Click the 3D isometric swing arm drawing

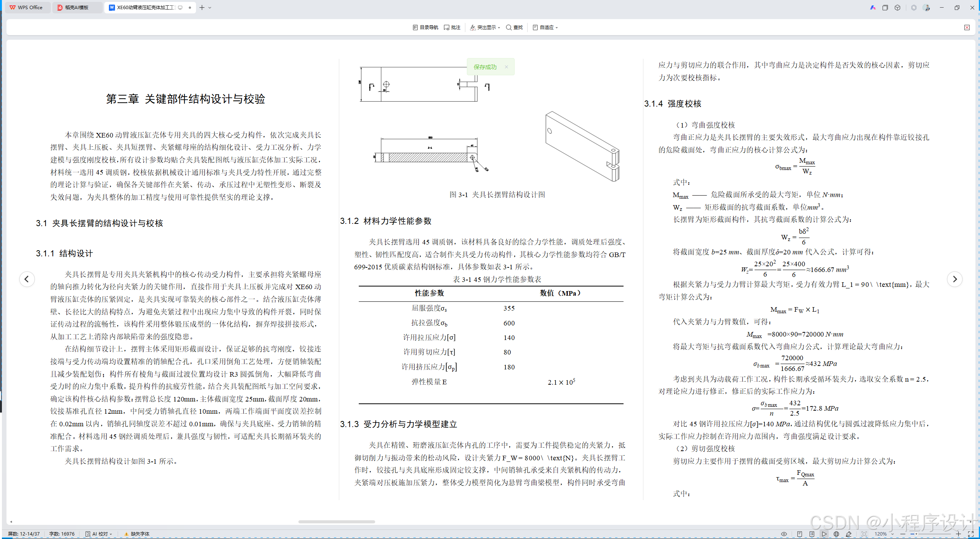[x=582, y=146]
